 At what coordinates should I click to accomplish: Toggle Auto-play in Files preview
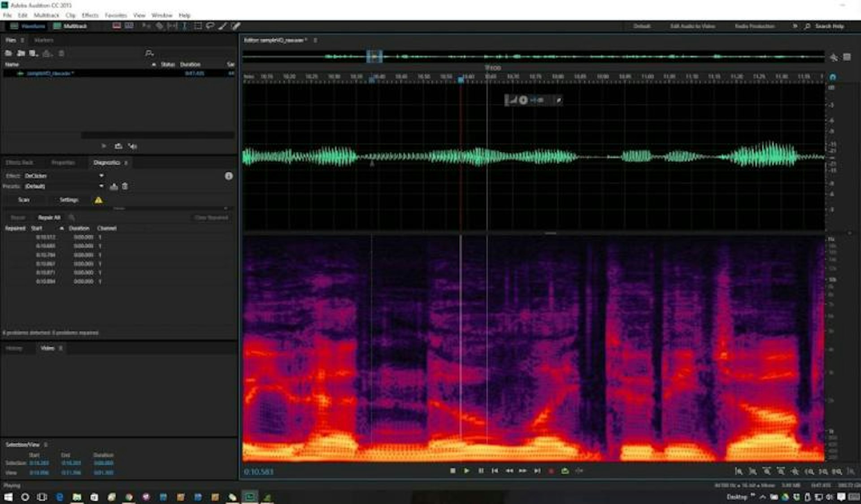(x=133, y=146)
